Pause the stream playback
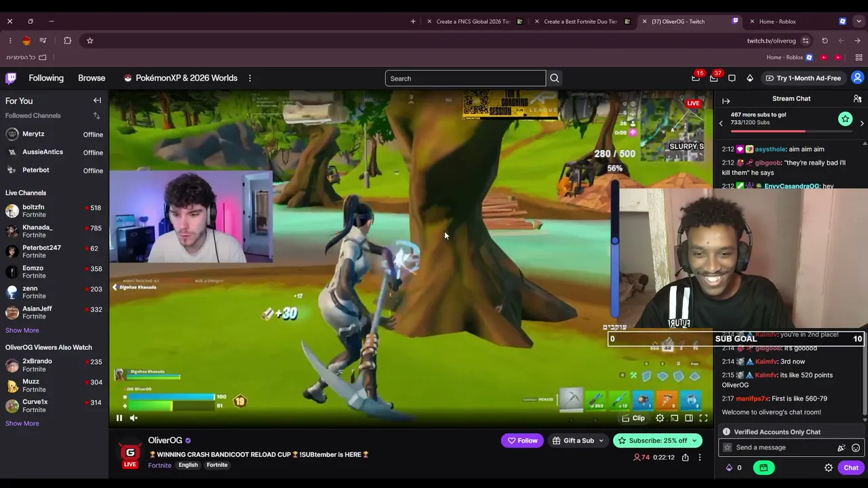The height and width of the screenshot is (488, 868). tap(119, 418)
